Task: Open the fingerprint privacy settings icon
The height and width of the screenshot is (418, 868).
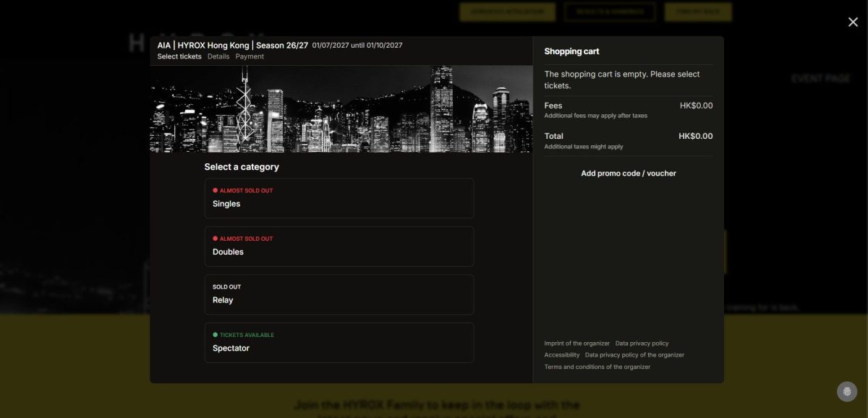Action: [x=847, y=391]
